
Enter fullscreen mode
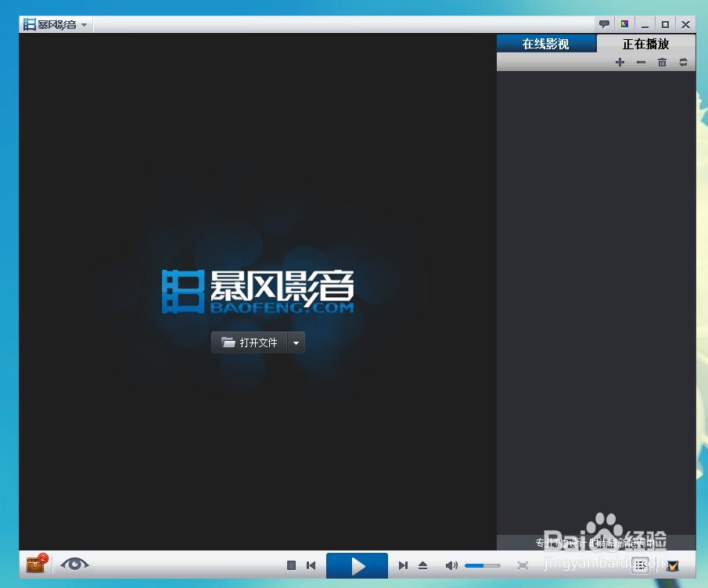523,565
